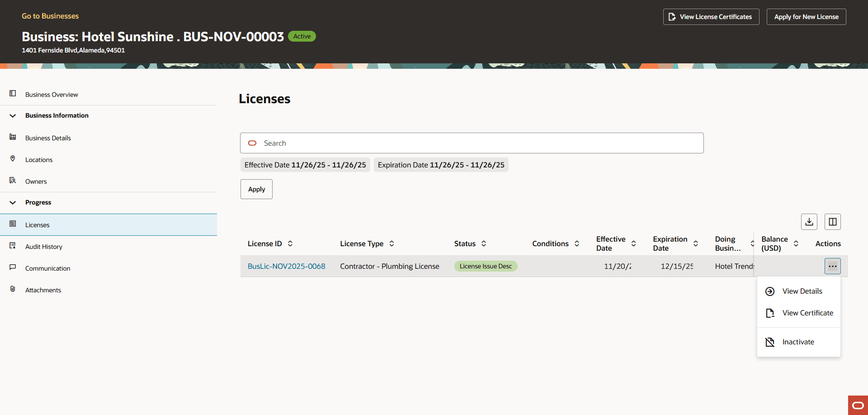Click the Oracle logo at bottom right
The width and height of the screenshot is (868, 415).
(857, 405)
